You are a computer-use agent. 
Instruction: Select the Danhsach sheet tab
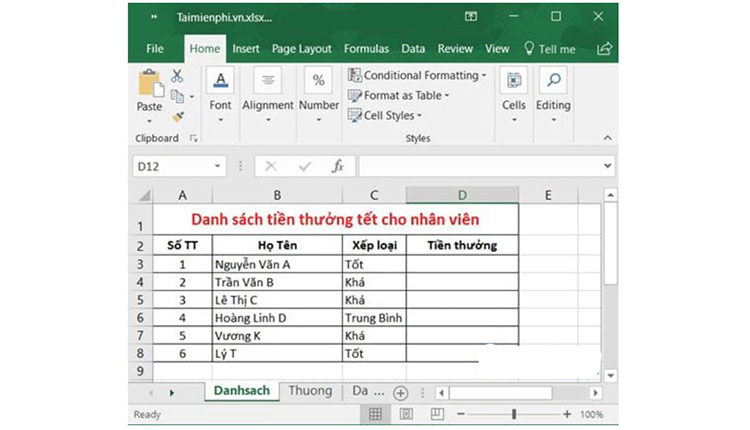click(x=242, y=391)
